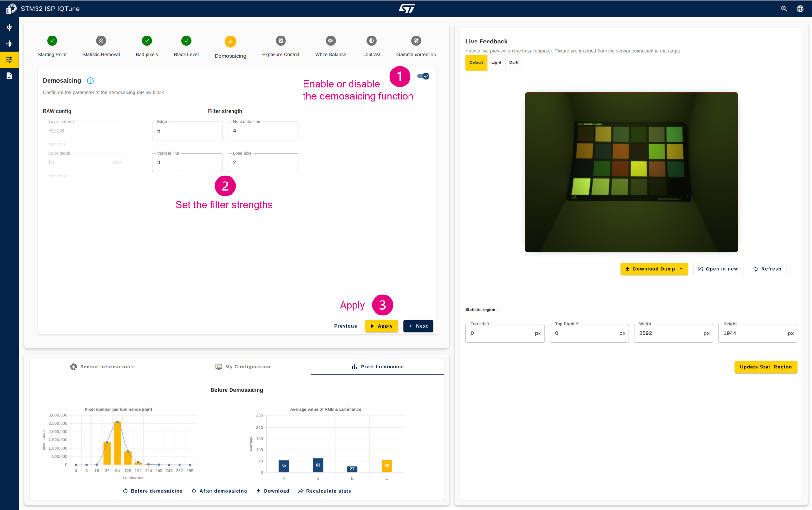This screenshot has height=510, width=812.
Task: Go to the White Balance step icon
Action: [x=331, y=41]
